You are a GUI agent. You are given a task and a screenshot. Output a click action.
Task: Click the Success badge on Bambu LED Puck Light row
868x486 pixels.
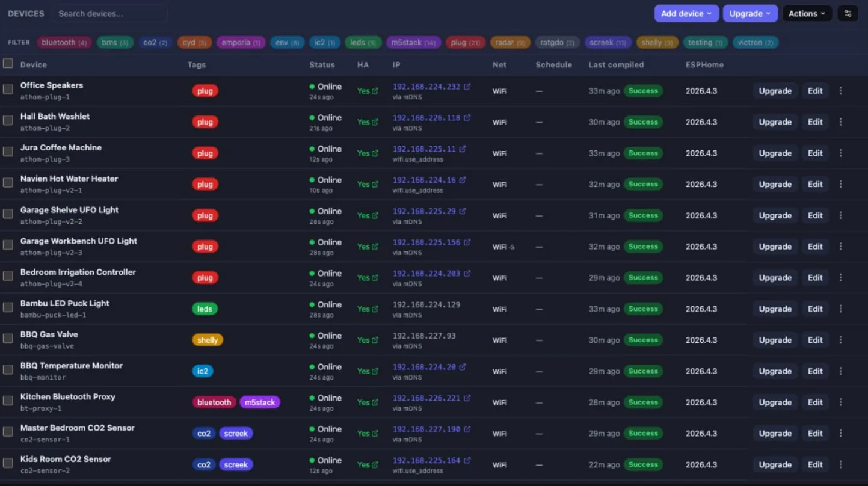click(x=643, y=309)
